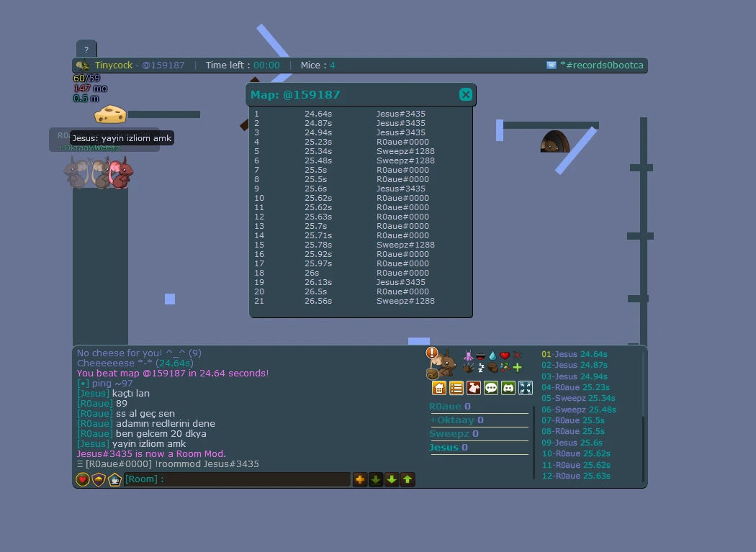756x552 pixels.
Task: Click the Time left 00:00 timer
Action: pyautogui.click(x=243, y=65)
